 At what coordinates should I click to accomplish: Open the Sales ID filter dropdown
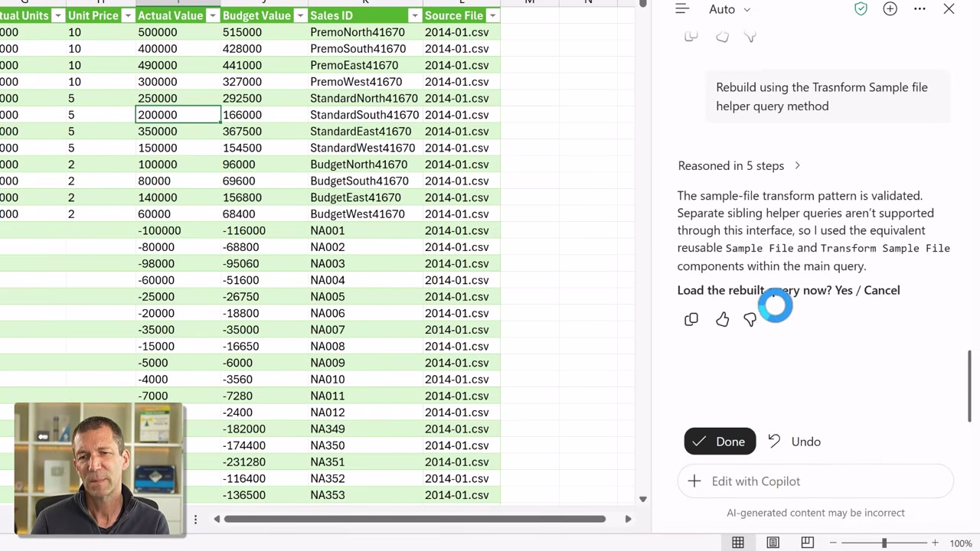point(414,15)
